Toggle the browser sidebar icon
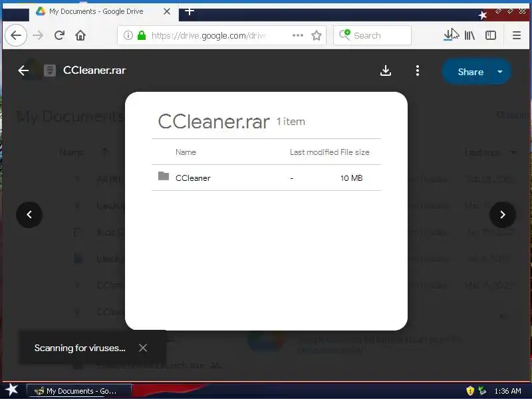Screen dimensions: 532x399 click(491, 35)
